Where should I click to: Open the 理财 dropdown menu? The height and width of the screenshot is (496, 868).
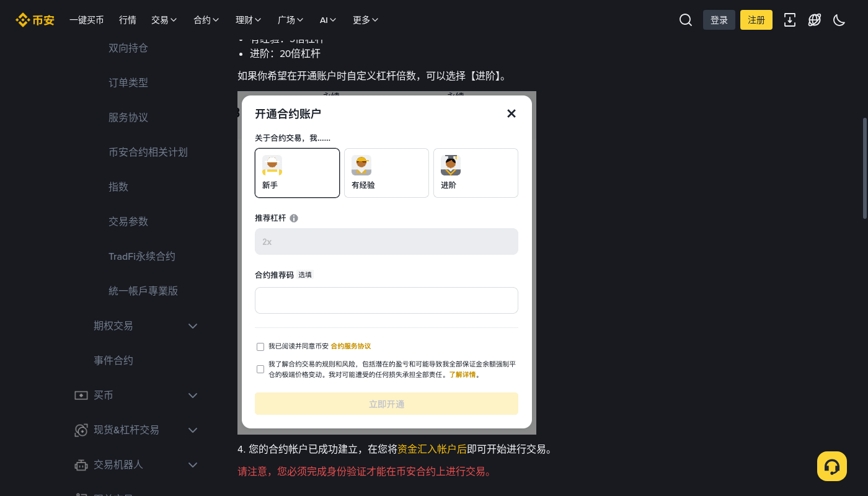(x=249, y=20)
